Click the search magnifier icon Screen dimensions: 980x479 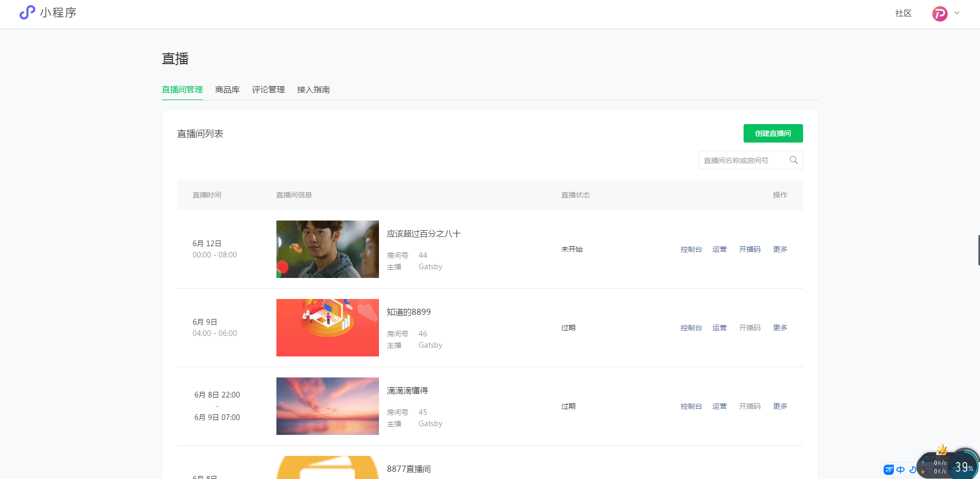793,160
